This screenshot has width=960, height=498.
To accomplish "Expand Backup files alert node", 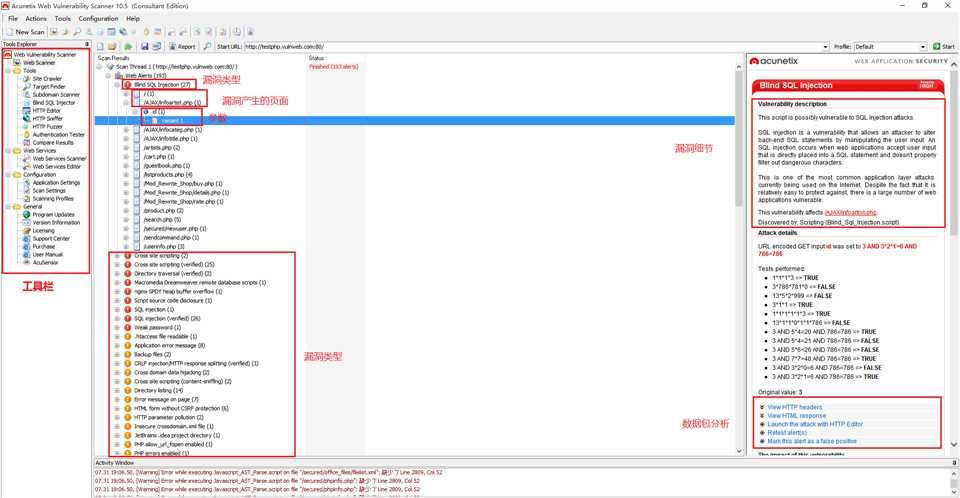I will click(117, 355).
